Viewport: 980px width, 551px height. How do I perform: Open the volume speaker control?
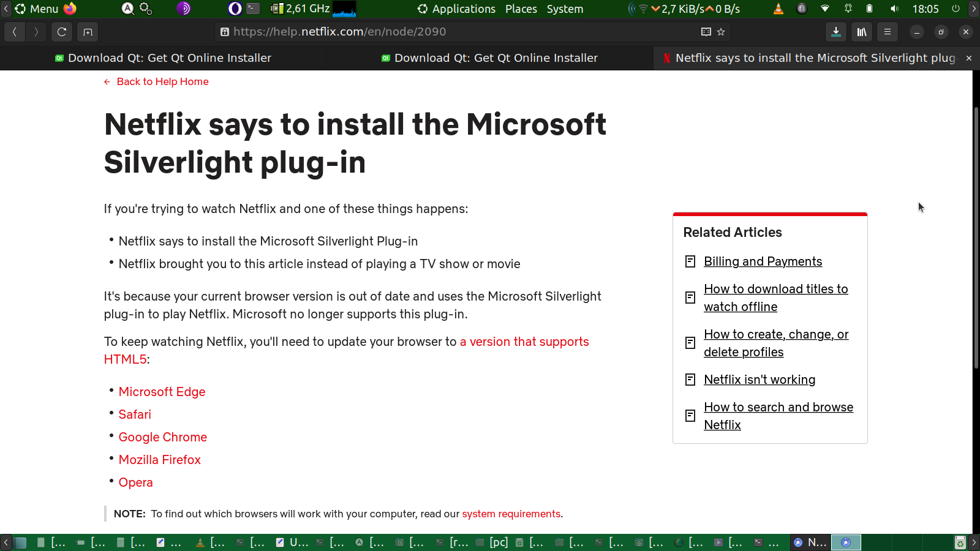tap(894, 9)
